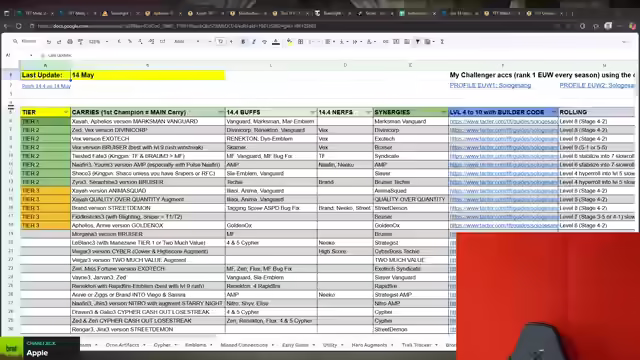Open the search menus tool

point(25,41)
